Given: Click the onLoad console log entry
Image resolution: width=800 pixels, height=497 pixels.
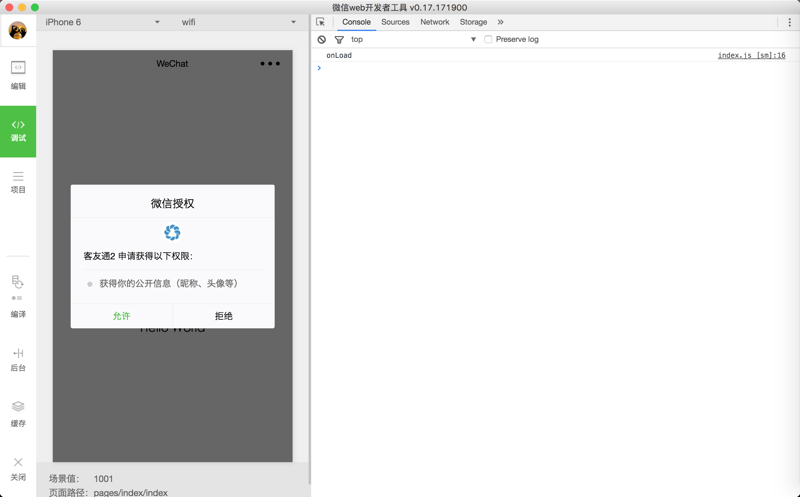Looking at the screenshot, I should click(x=339, y=55).
